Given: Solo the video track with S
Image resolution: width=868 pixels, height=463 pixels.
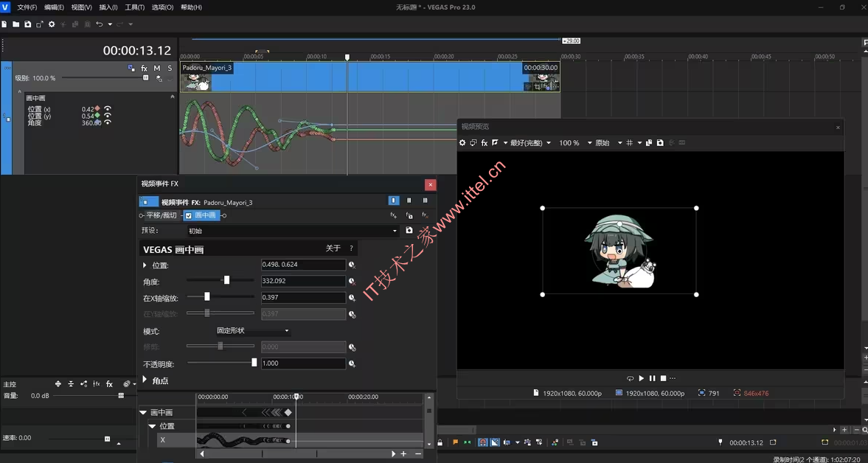Looking at the screenshot, I should pos(170,68).
